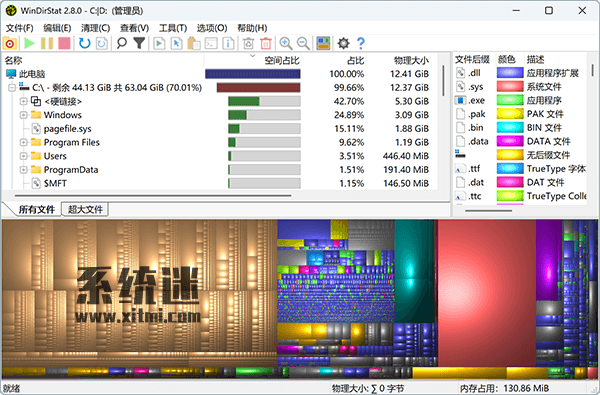
Task: Open the 编辑(E) menu
Action: 57,28
